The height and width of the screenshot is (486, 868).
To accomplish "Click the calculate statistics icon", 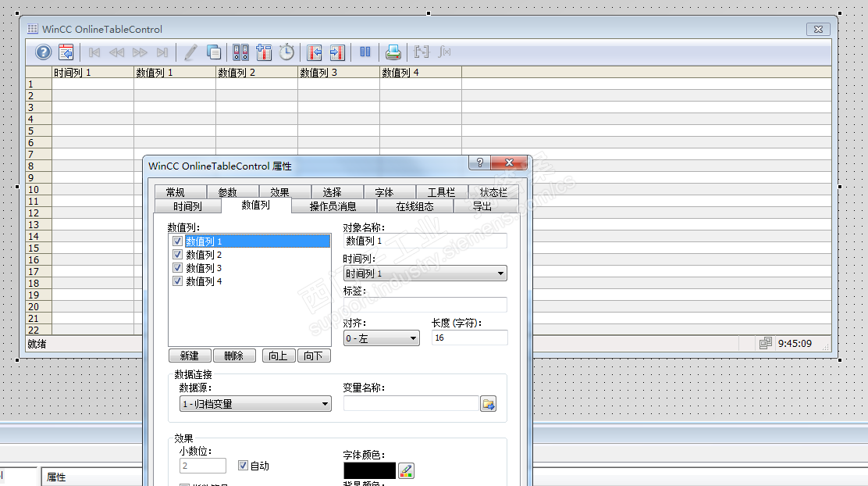I will click(444, 52).
